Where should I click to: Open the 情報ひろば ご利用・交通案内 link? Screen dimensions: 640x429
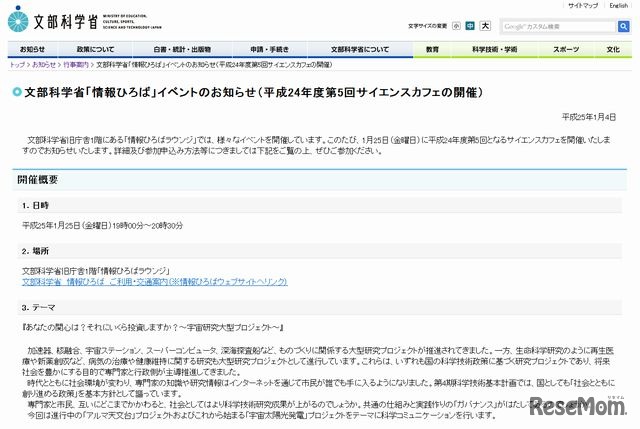pyautogui.click(x=155, y=282)
